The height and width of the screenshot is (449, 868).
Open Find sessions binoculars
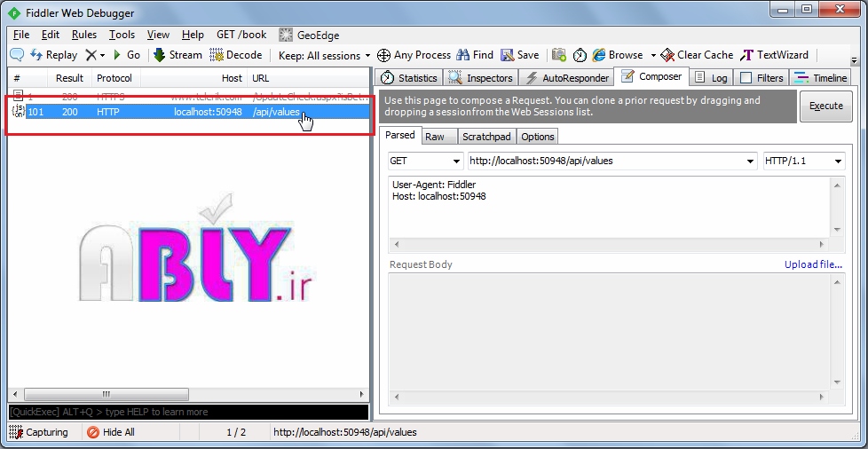[475, 55]
